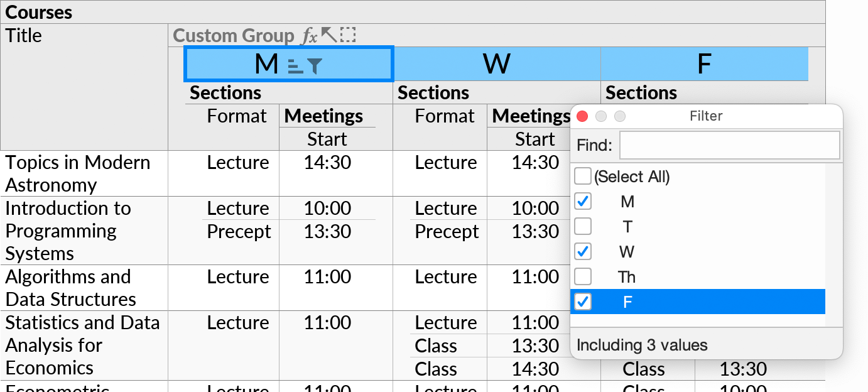Check the (Select All) checkbox
868x392 pixels.
583,177
